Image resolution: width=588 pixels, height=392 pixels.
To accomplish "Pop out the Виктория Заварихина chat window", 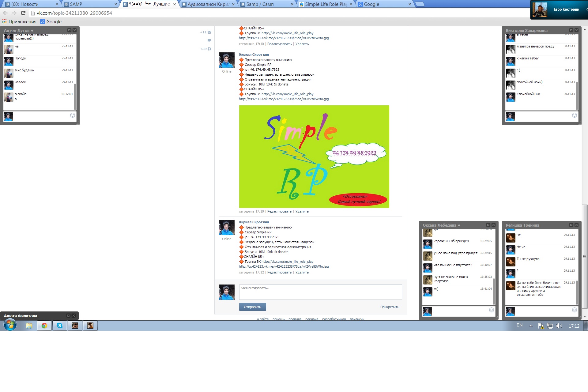I will (571, 30).
